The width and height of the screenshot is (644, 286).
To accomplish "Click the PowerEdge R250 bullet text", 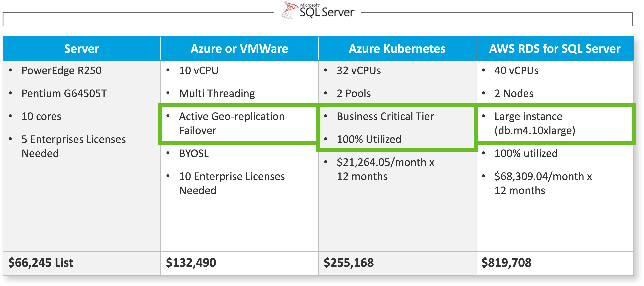I will (61, 71).
